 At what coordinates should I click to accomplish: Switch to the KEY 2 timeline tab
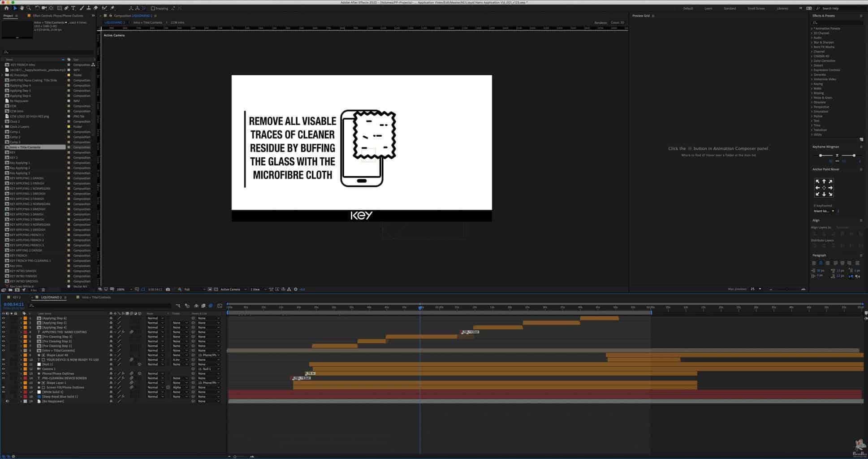coord(17,297)
